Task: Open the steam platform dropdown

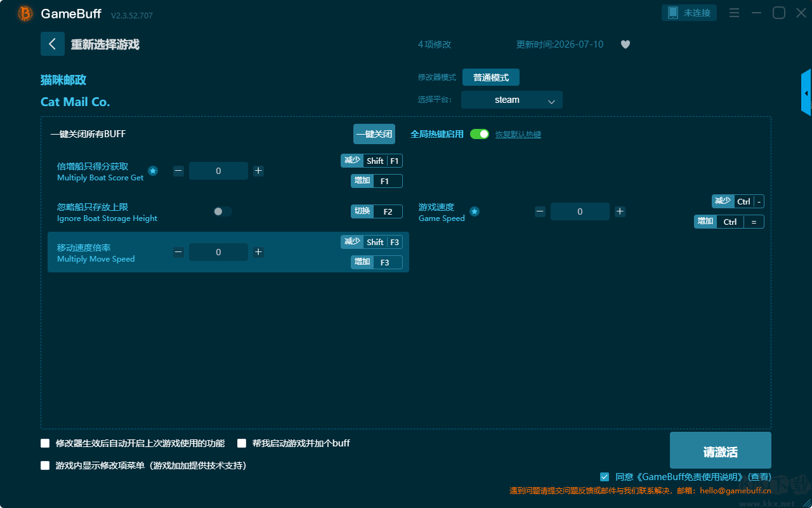Action: tap(512, 100)
